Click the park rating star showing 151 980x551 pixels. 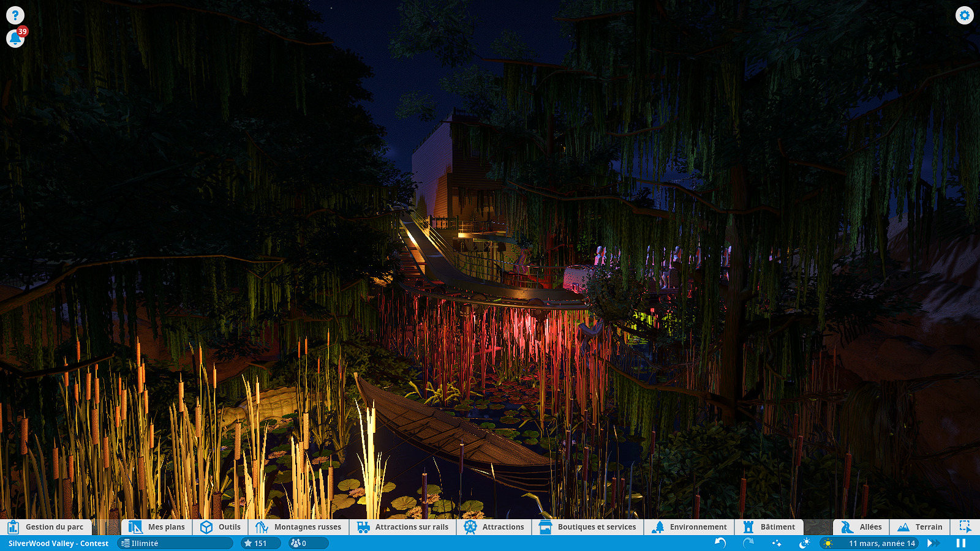pos(260,543)
